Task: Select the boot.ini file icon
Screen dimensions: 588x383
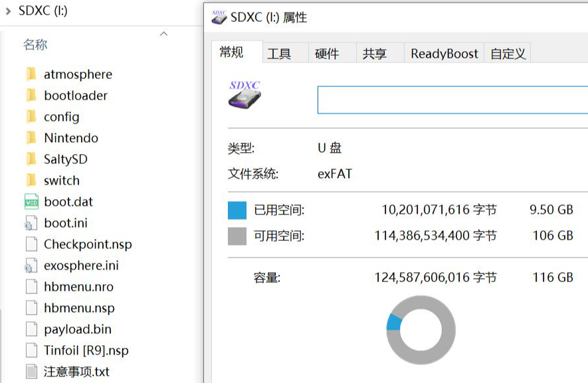Action: (x=31, y=223)
